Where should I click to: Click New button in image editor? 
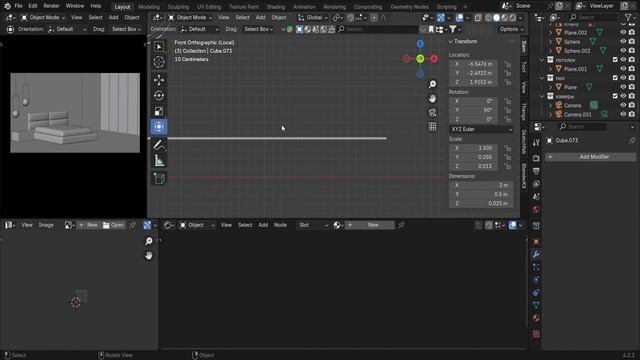pyautogui.click(x=88, y=225)
